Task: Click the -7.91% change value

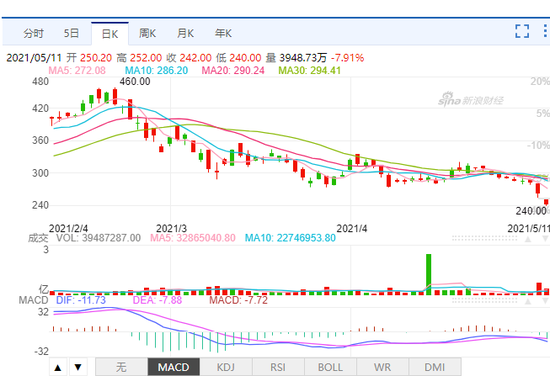Action: pos(347,58)
